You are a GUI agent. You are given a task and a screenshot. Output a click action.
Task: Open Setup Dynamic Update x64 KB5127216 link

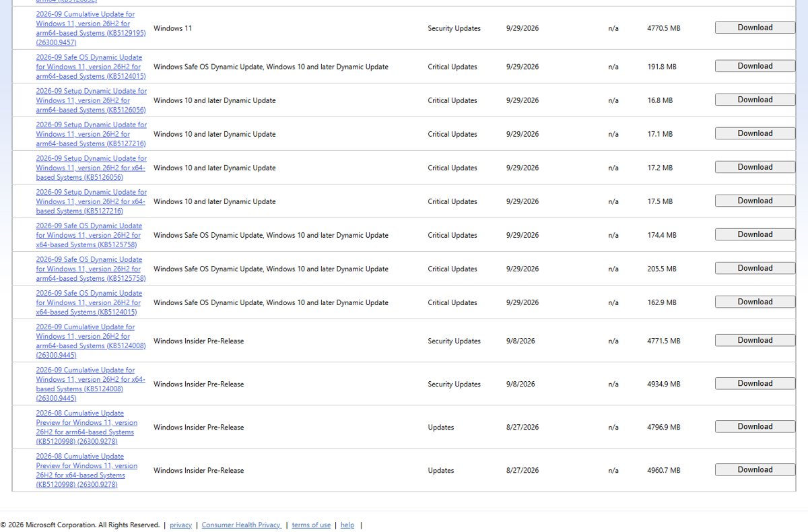[x=91, y=201]
